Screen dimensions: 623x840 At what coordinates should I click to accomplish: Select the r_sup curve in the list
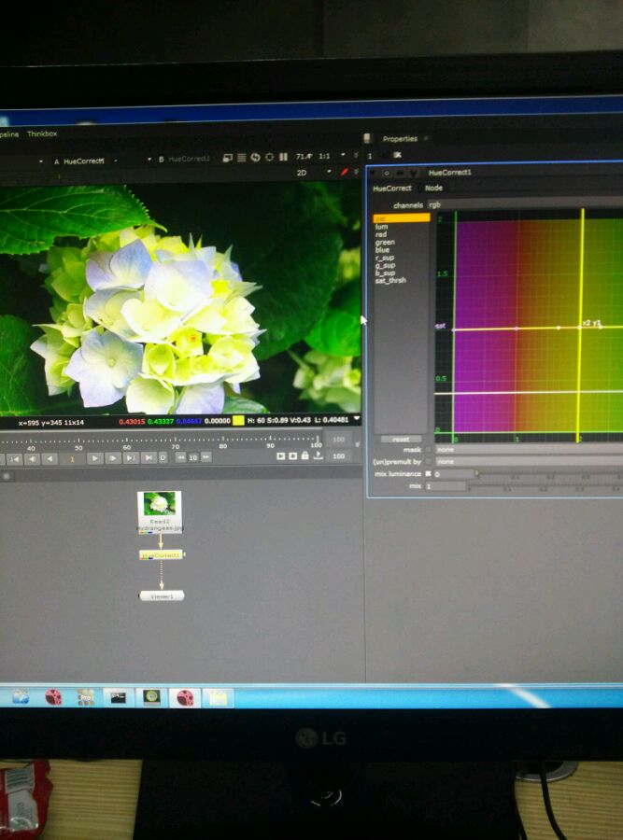(385, 258)
